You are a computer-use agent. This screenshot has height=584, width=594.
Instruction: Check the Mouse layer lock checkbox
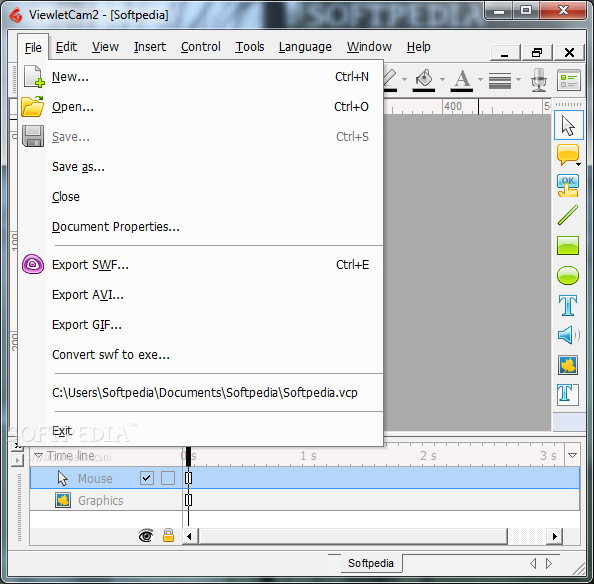tap(168, 478)
